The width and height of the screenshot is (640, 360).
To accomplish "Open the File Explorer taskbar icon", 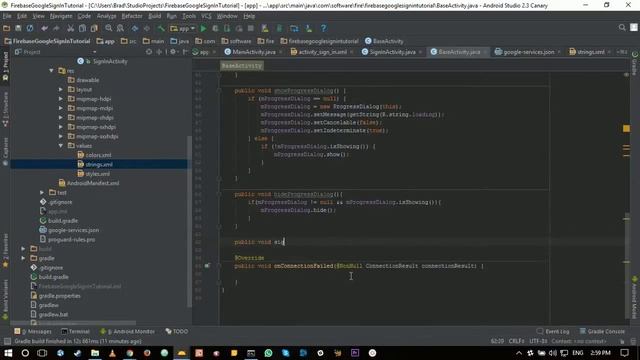I will pos(95,353).
